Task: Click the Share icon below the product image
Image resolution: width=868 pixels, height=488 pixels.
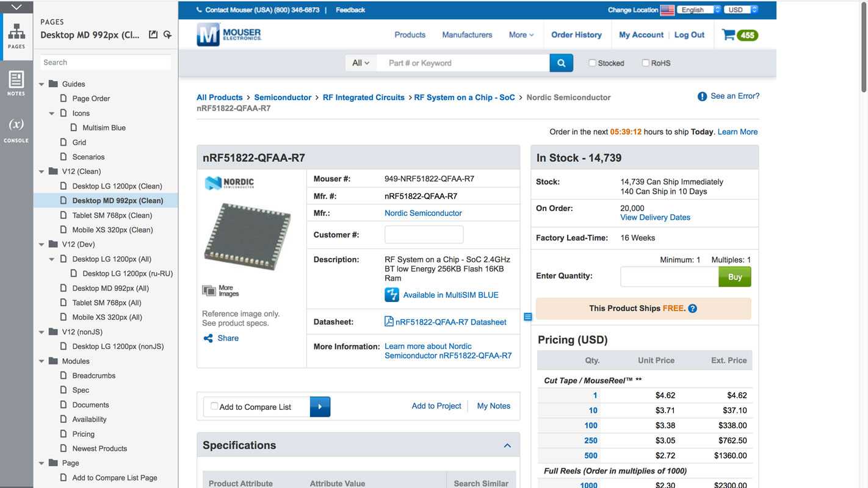Action: click(x=209, y=338)
